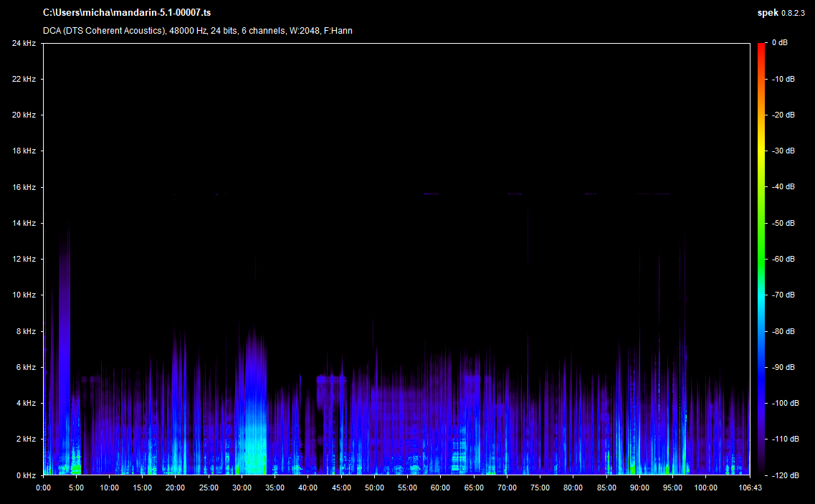Click the 0:00 time axis marker
815x504 pixels.
tap(44, 488)
